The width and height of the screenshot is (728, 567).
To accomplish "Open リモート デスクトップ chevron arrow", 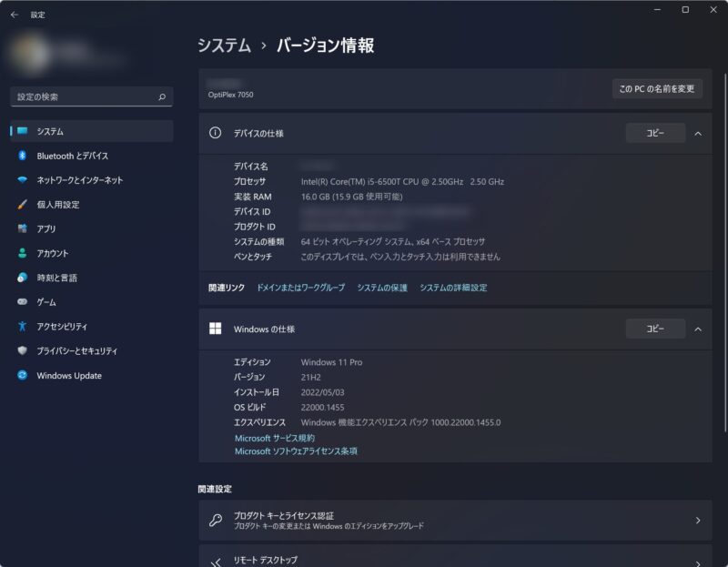I will click(x=698, y=563).
